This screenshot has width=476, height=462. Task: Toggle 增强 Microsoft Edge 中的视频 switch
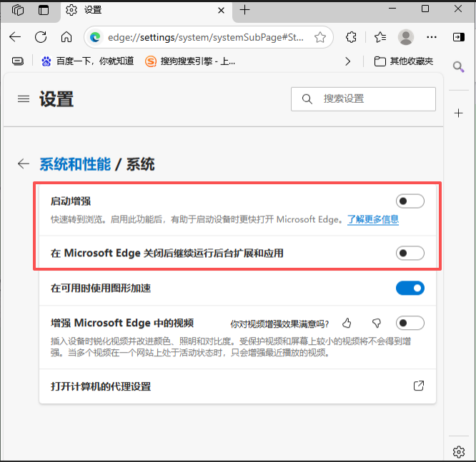(410, 323)
